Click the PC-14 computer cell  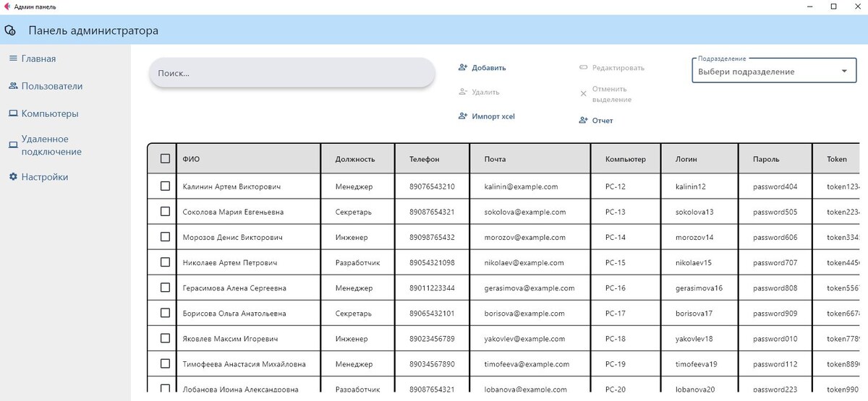pyautogui.click(x=615, y=238)
